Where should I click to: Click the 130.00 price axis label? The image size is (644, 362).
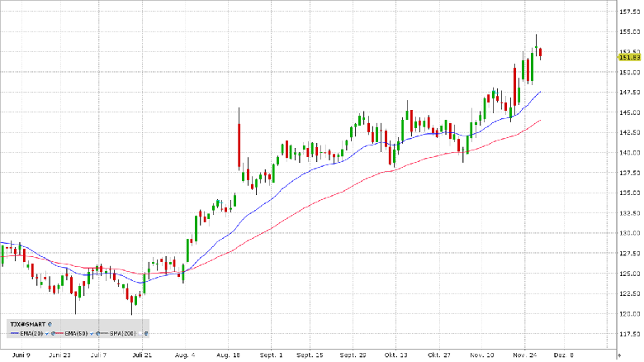(630, 233)
